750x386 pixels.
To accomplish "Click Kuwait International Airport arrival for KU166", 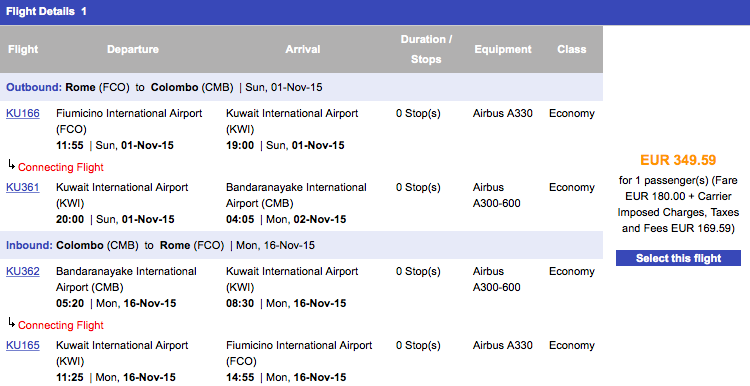I will (x=292, y=121).
